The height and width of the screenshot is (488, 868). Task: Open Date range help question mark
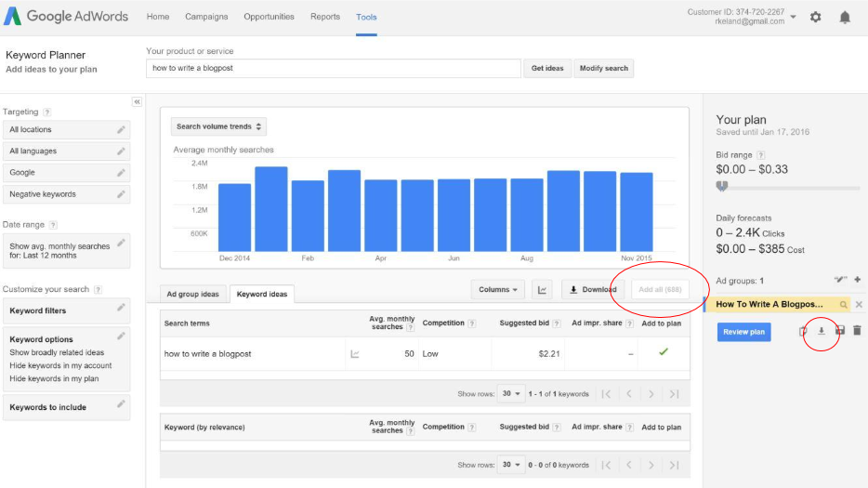coord(53,225)
